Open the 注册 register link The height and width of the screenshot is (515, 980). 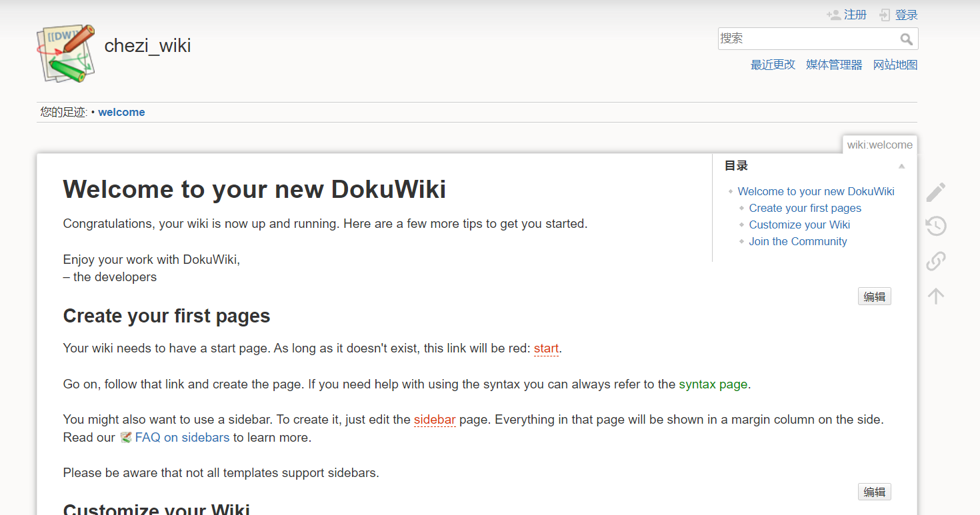pyautogui.click(x=855, y=15)
